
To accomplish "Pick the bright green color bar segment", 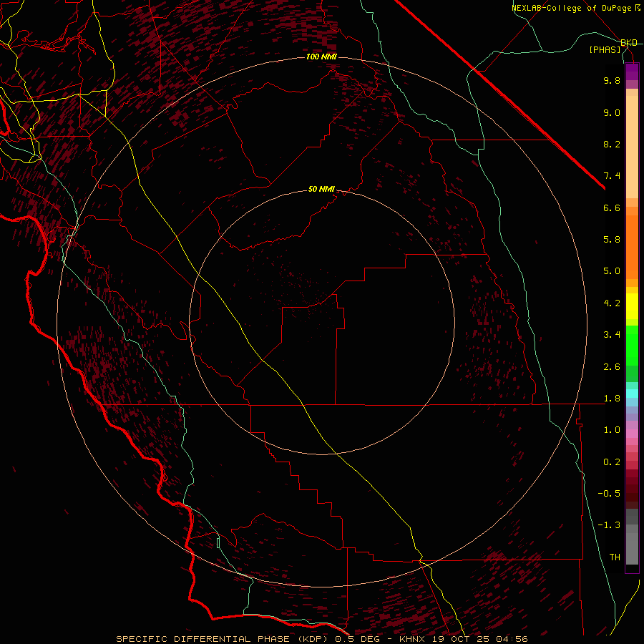I will tap(632, 345).
